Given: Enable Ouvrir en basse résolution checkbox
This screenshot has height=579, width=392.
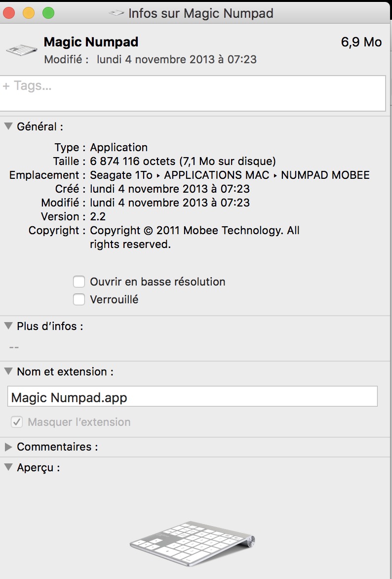Looking at the screenshot, I should pyautogui.click(x=79, y=282).
